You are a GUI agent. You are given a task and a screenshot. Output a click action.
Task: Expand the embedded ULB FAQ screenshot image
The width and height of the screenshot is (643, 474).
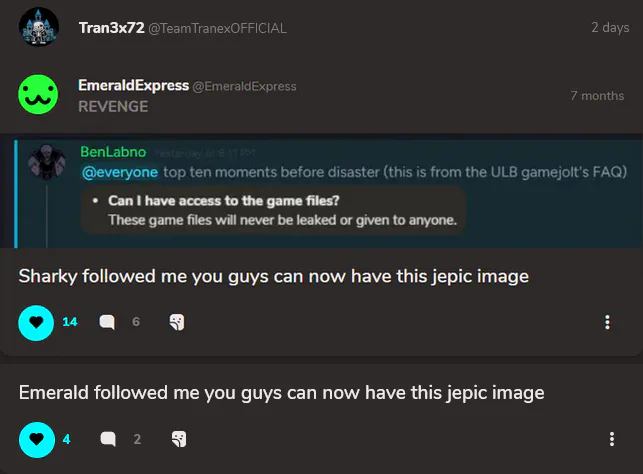tap(322, 191)
